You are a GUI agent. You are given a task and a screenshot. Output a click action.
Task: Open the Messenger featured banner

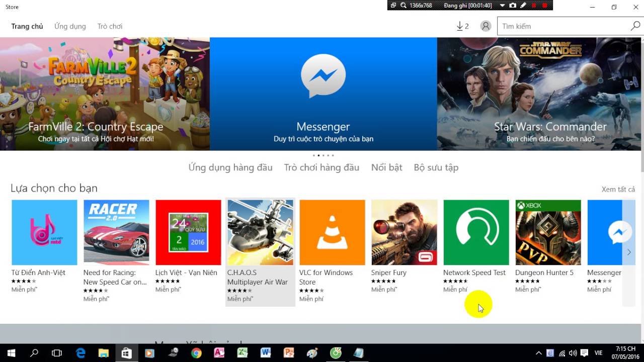point(323,94)
